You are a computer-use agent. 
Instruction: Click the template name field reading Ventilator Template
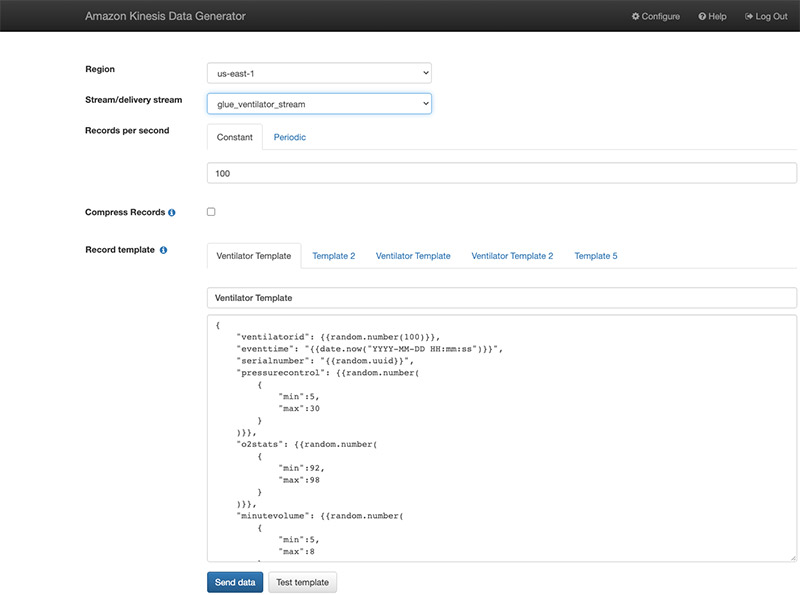point(502,298)
